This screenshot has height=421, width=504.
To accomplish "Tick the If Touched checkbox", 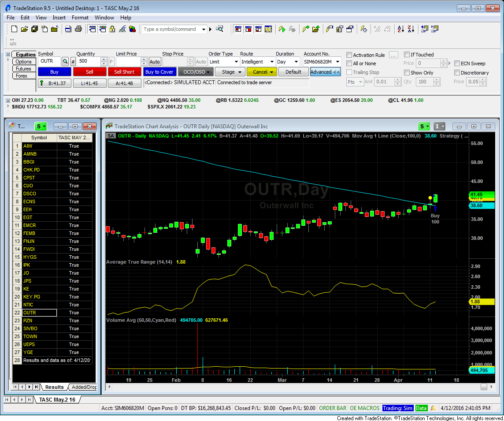I will 407,55.
